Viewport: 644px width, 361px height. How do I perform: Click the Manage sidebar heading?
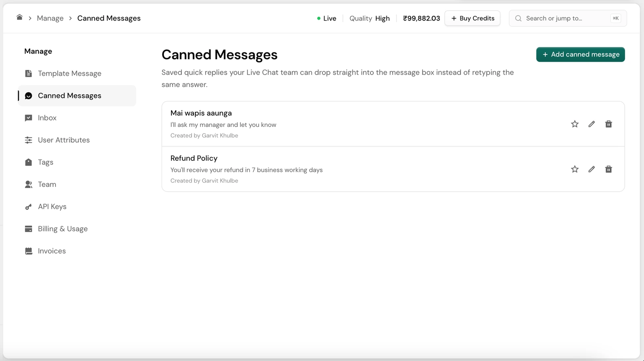38,51
